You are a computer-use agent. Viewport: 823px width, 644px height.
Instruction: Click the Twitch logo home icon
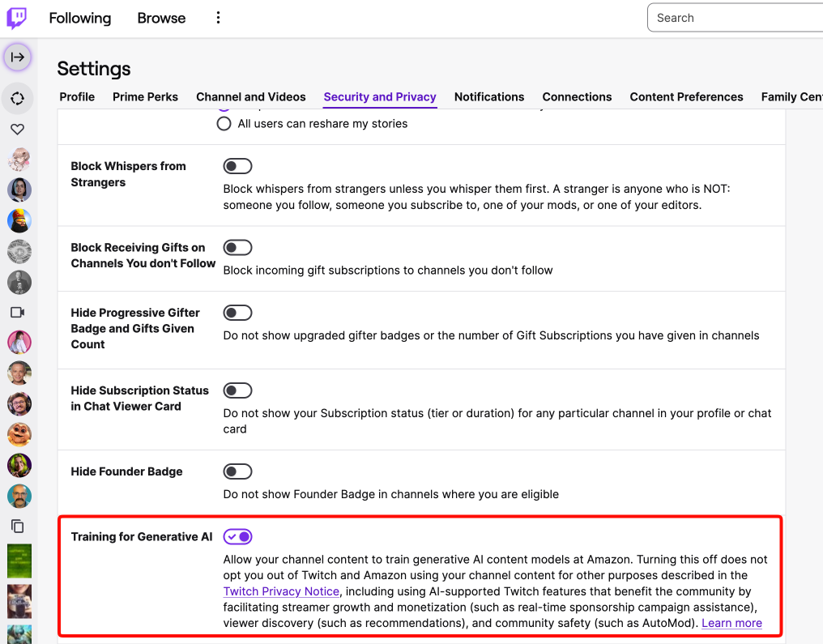click(x=17, y=18)
